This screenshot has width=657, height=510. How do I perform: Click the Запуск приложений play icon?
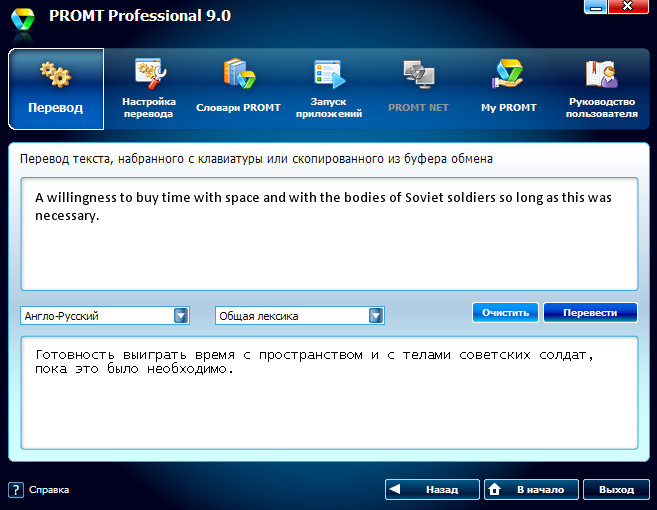[330, 74]
